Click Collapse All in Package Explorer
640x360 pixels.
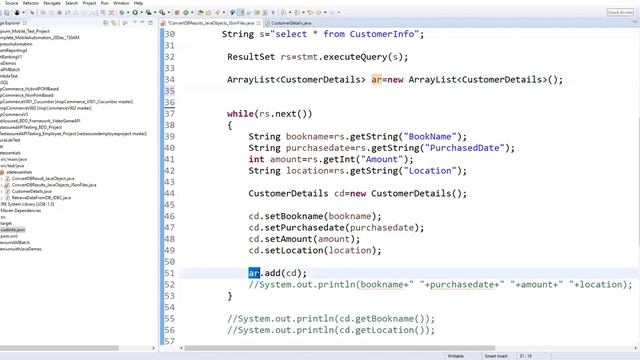(106, 23)
